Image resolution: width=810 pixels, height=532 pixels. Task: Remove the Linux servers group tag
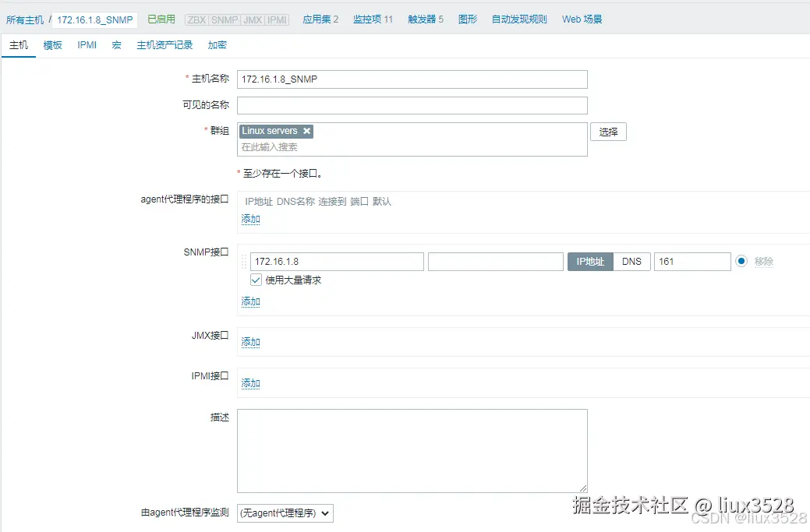pos(306,131)
